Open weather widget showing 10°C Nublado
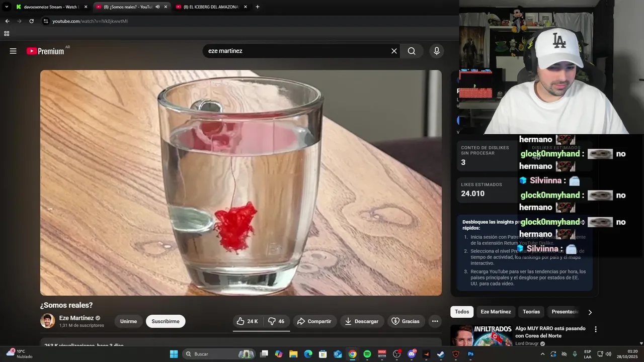Image resolution: width=644 pixels, height=362 pixels. (19, 354)
